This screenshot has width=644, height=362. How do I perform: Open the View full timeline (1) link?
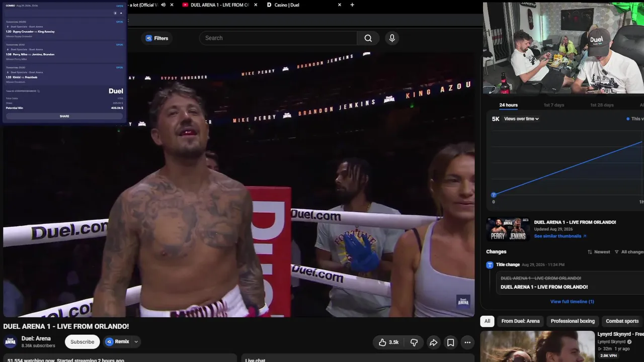click(572, 302)
